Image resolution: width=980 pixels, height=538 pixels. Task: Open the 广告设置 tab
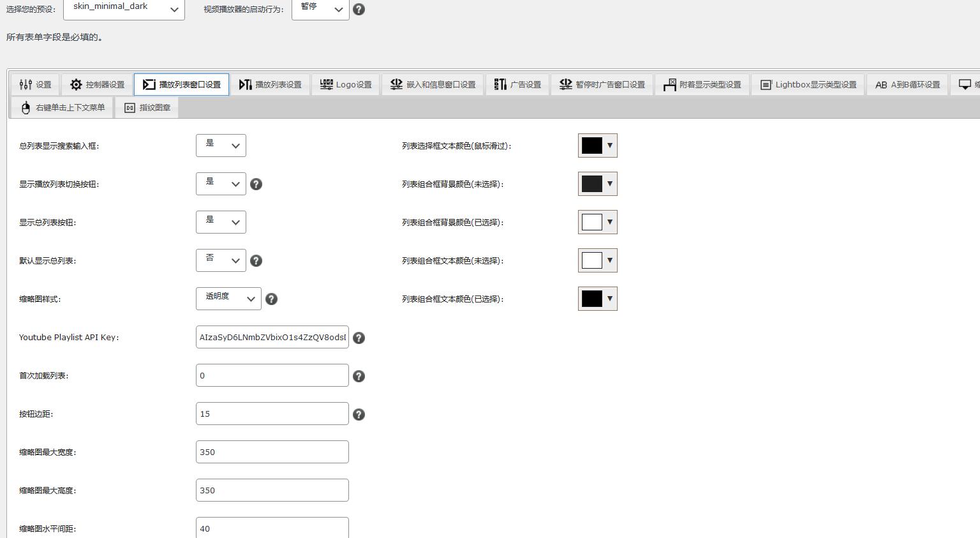click(x=517, y=85)
